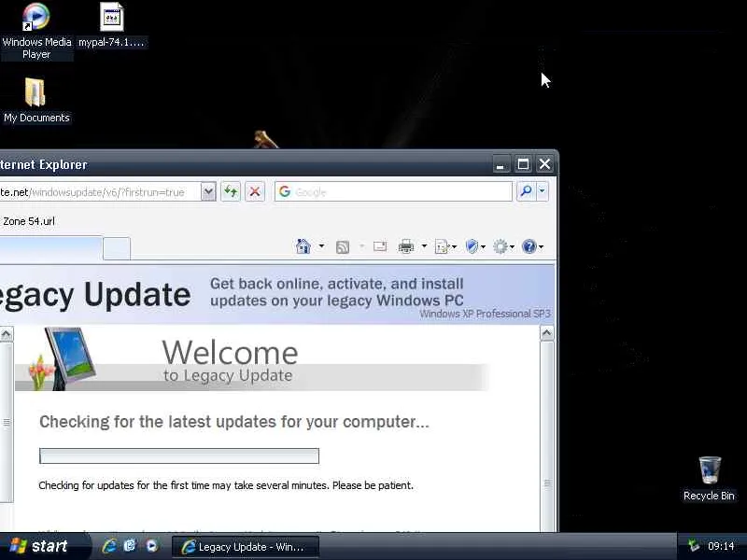
Task: Expand the Tools menu dropdown arrow
Action: tap(512, 246)
